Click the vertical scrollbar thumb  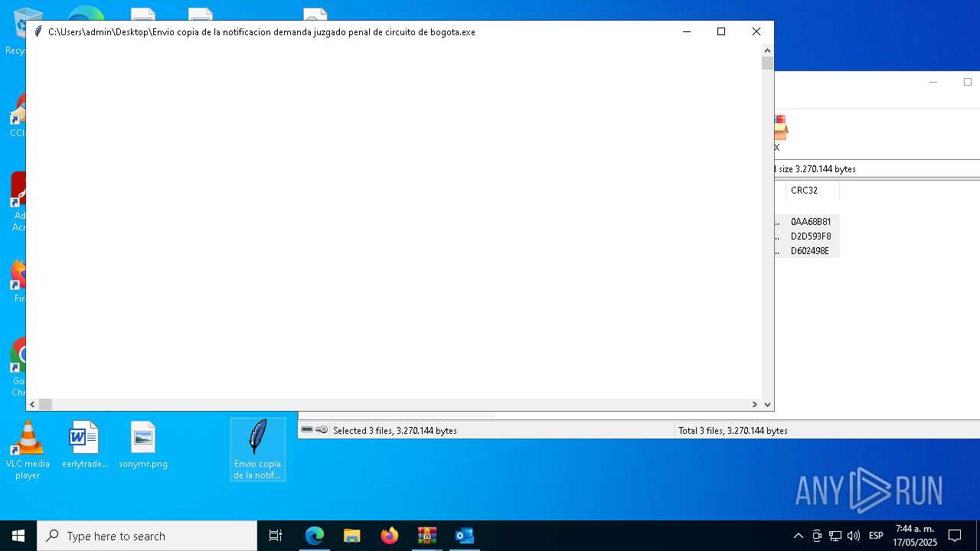click(x=768, y=63)
